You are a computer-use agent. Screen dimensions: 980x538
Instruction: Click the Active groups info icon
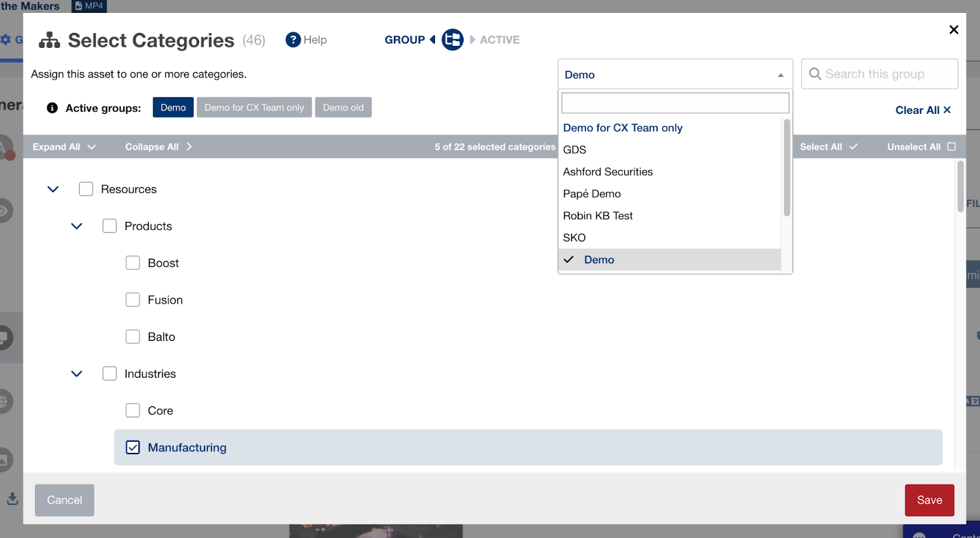point(53,108)
